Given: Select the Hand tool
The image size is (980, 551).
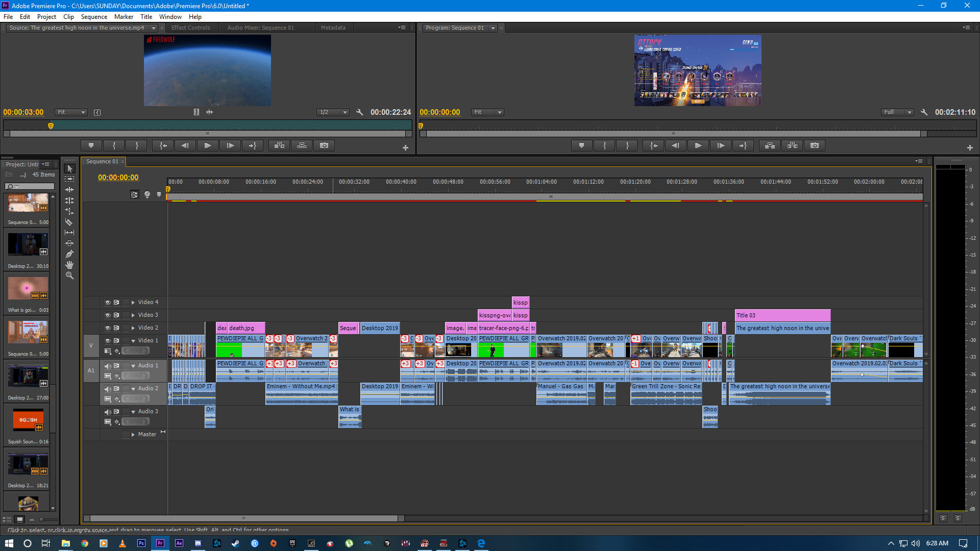Looking at the screenshot, I should click(x=69, y=265).
